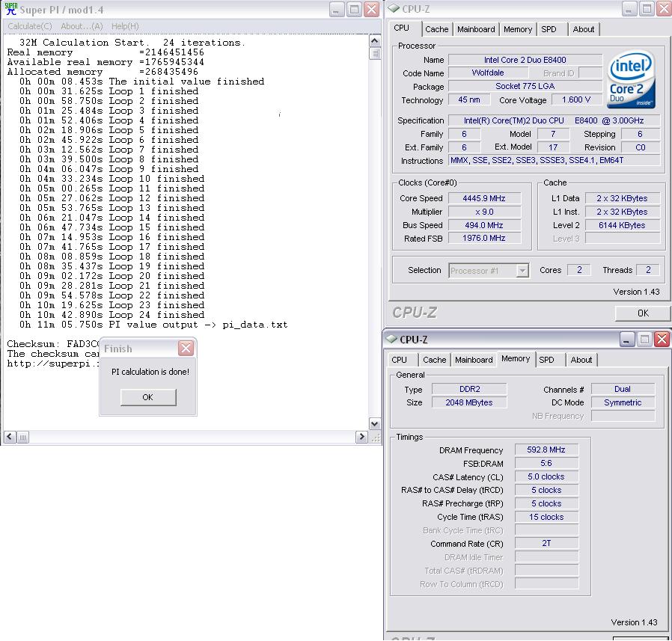Click the Bus Speed value 494.0 MHz
Viewport: 672px width, 641px height.
484,225
